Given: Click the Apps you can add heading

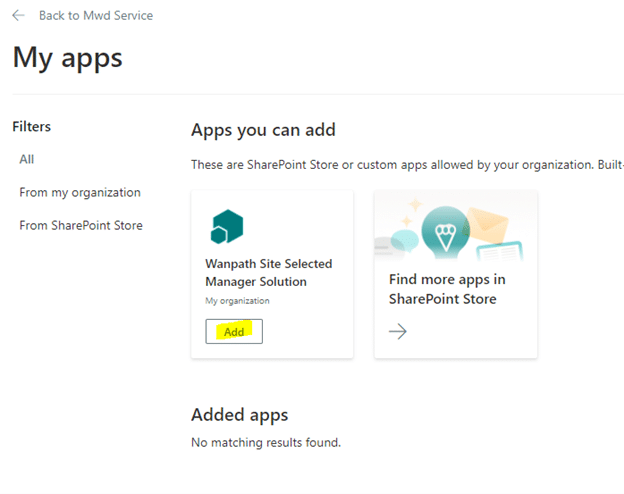Looking at the screenshot, I should click(263, 130).
